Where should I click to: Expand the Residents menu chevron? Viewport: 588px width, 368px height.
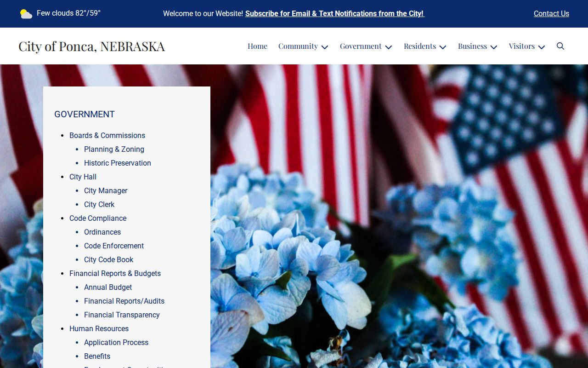click(x=443, y=47)
